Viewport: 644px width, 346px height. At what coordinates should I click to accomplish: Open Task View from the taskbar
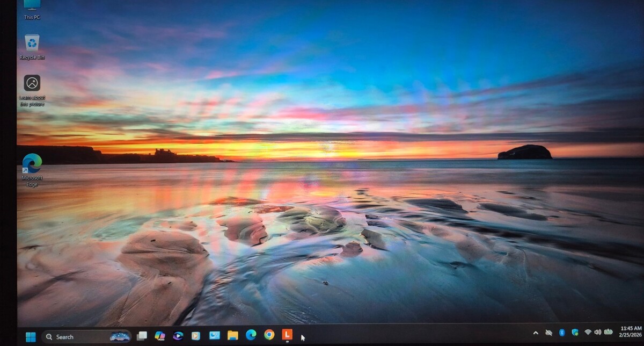click(142, 336)
